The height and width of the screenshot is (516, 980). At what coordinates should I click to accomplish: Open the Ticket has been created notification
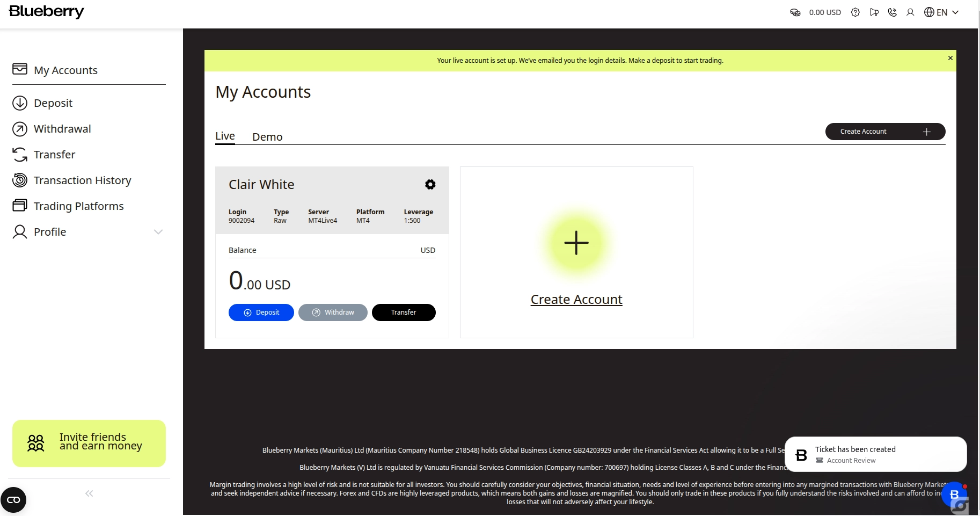coord(875,454)
